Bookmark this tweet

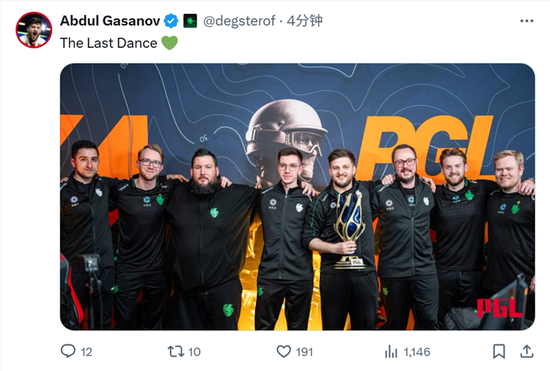[x=499, y=351]
